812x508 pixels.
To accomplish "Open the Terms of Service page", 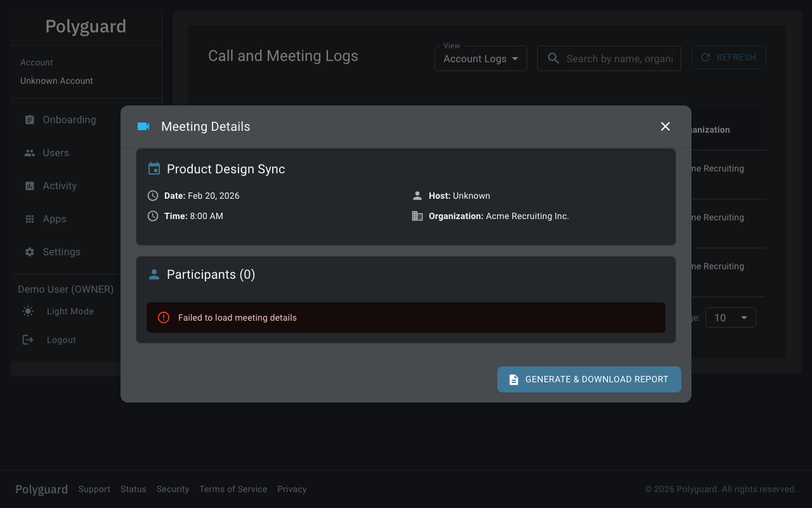I will [x=233, y=489].
